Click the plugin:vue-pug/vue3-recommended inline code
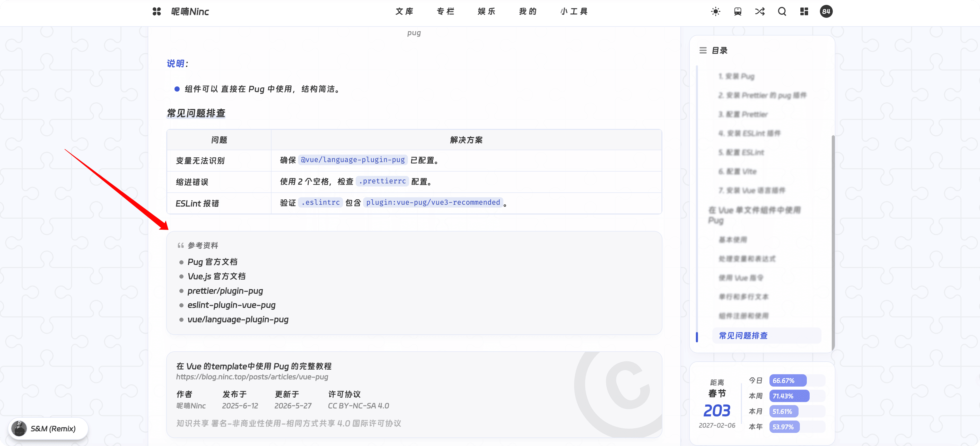The height and width of the screenshot is (446, 980). click(x=433, y=202)
